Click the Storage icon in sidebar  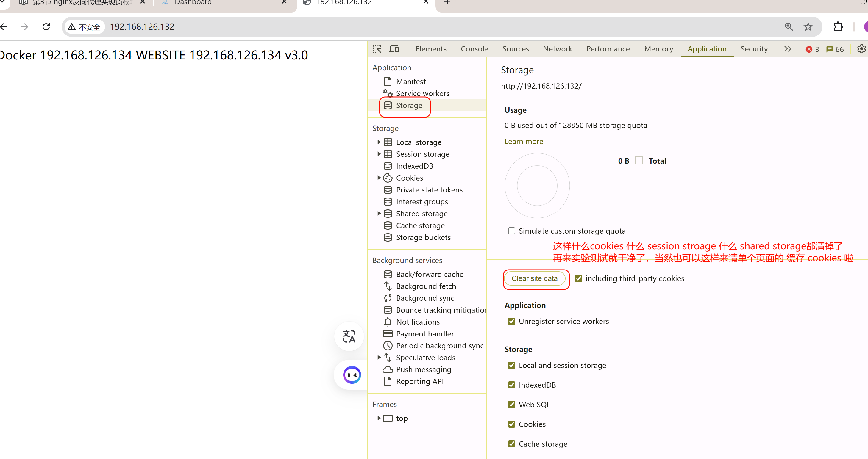[388, 105]
